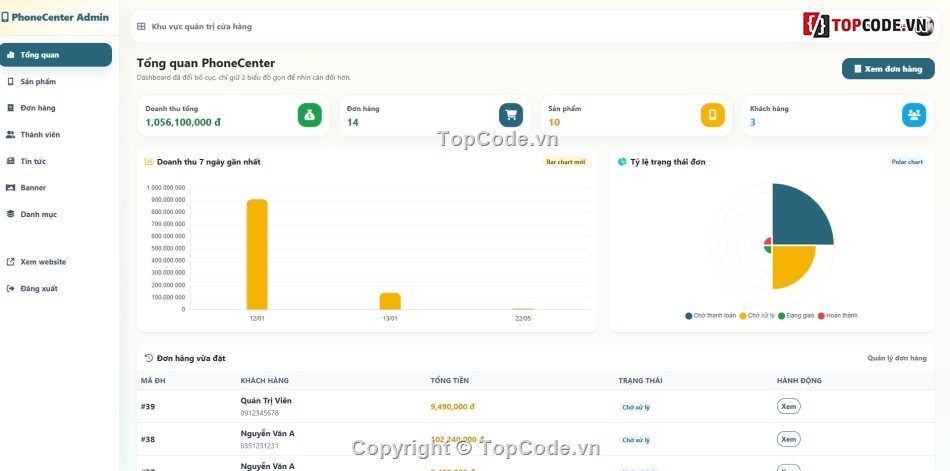Click the order ID #39
950x471 pixels.
click(148, 407)
